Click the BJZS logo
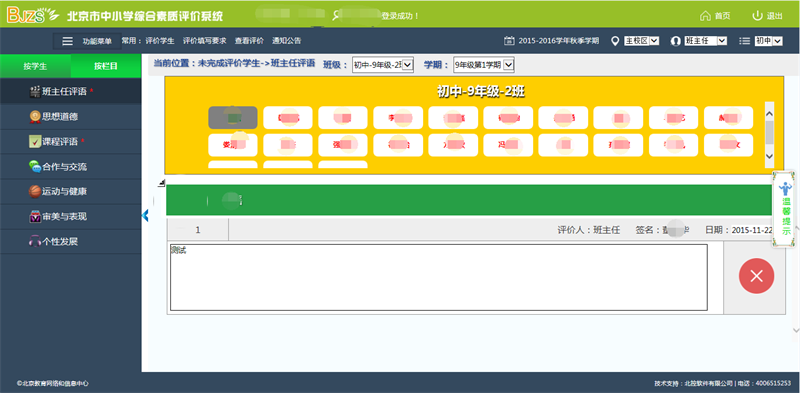 (x=33, y=15)
